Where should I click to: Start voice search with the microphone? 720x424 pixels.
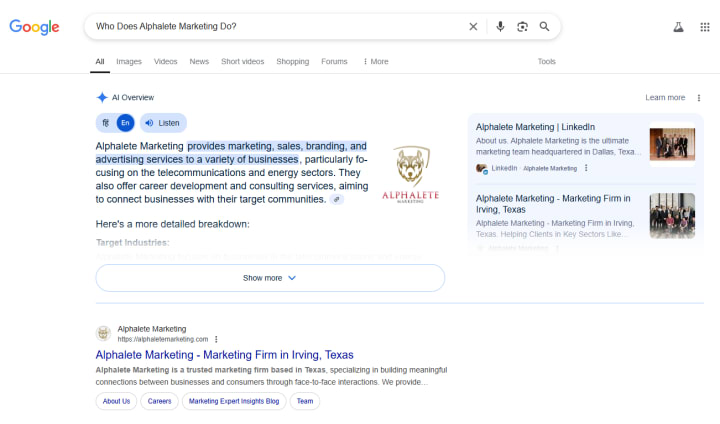pyautogui.click(x=500, y=27)
